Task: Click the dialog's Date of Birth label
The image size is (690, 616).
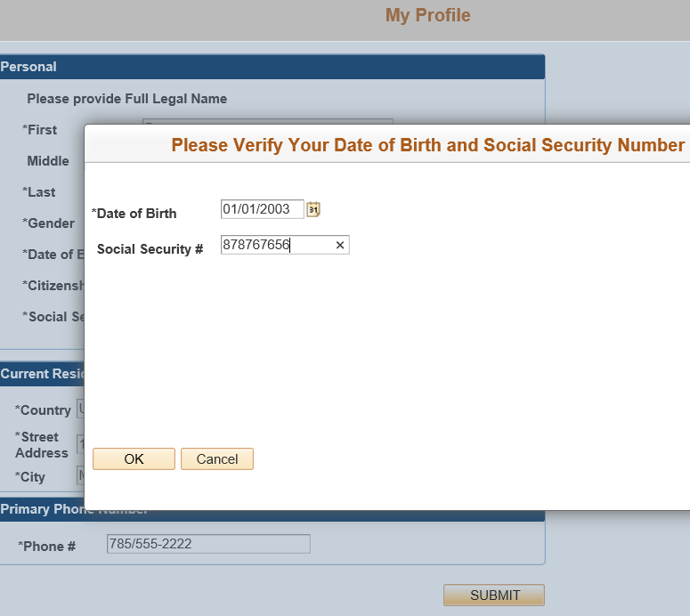Action: [136, 214]
